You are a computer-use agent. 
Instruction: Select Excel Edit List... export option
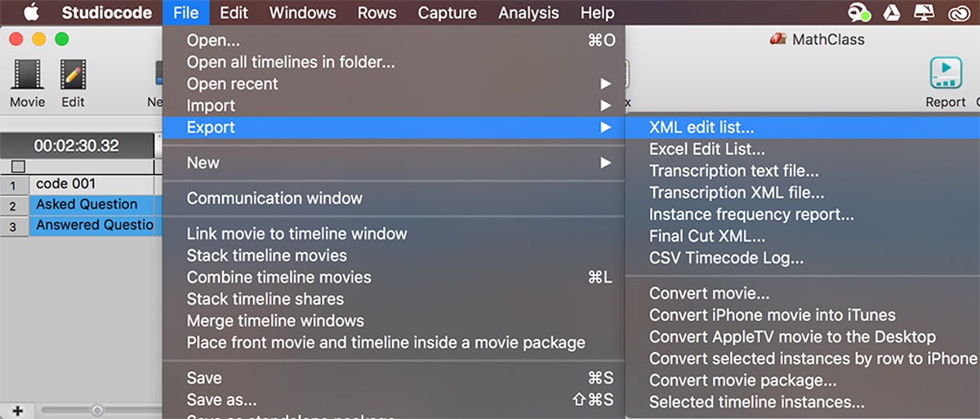[x=802, y=149]
